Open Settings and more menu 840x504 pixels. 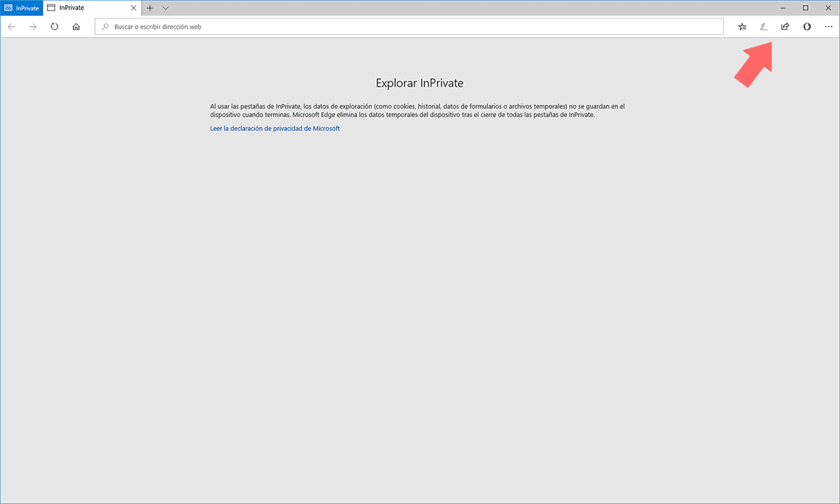(x=828, y=27)
